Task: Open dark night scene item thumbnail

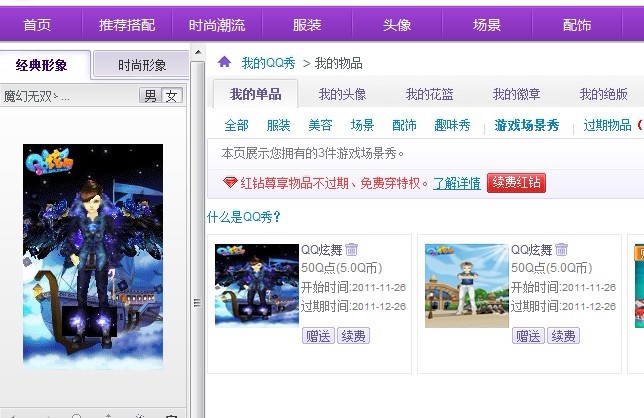Action: point(257,286)
